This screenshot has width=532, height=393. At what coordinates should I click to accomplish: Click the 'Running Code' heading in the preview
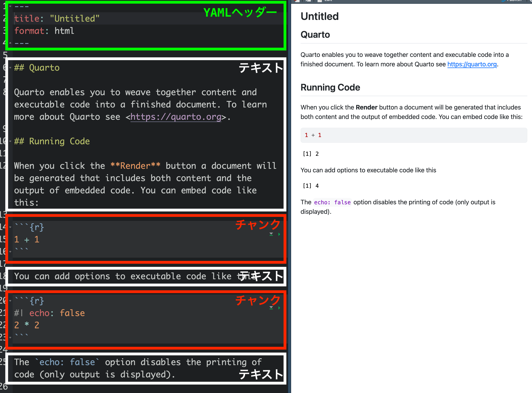[330, 87]
